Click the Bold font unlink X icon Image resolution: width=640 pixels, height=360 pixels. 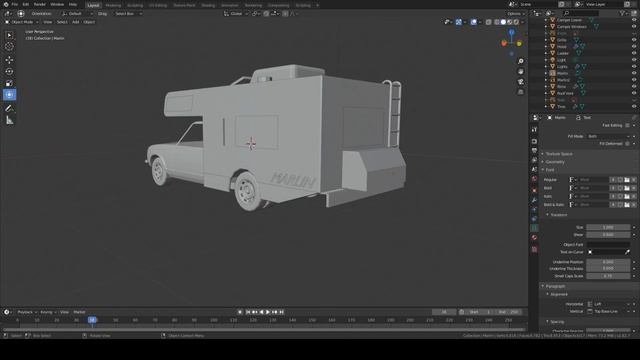[634, 188]
